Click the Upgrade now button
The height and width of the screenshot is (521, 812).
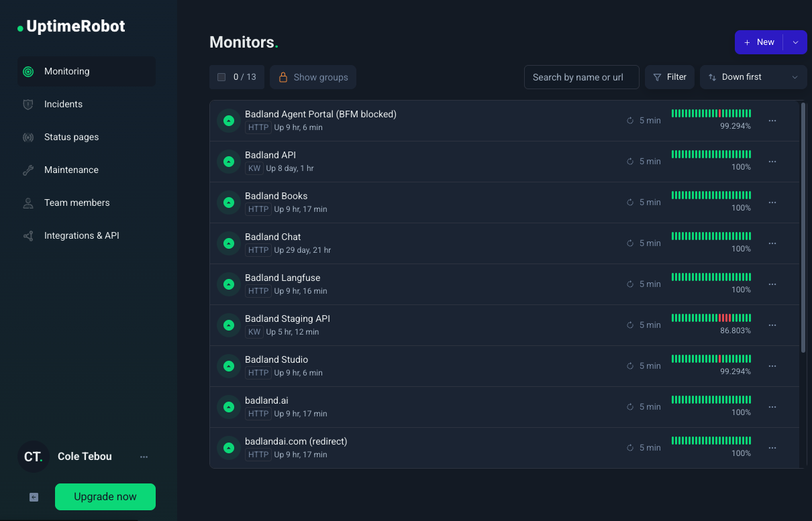[x=105, y=497]
